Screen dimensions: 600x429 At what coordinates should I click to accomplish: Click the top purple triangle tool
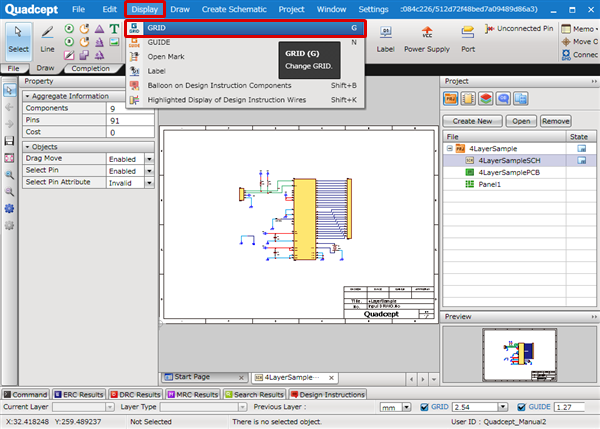coord(99,29)
